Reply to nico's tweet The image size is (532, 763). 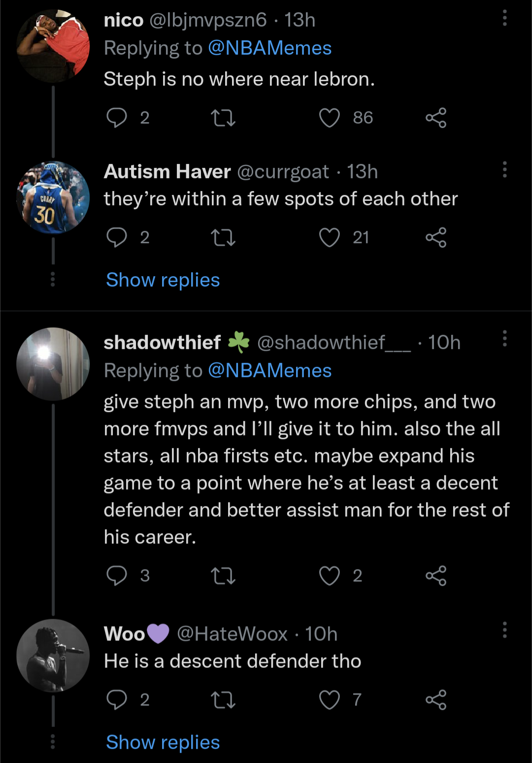(x=117, y=118)
